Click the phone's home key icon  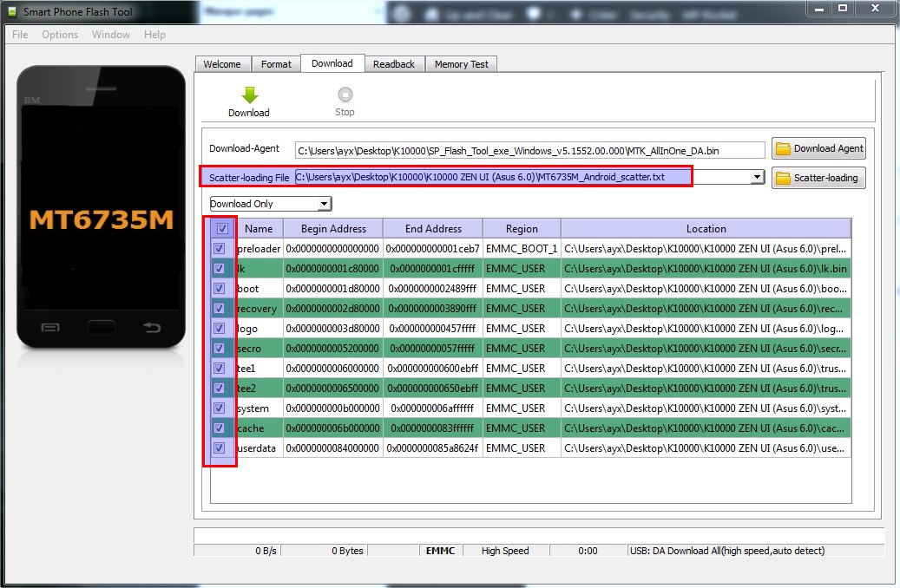101,328
